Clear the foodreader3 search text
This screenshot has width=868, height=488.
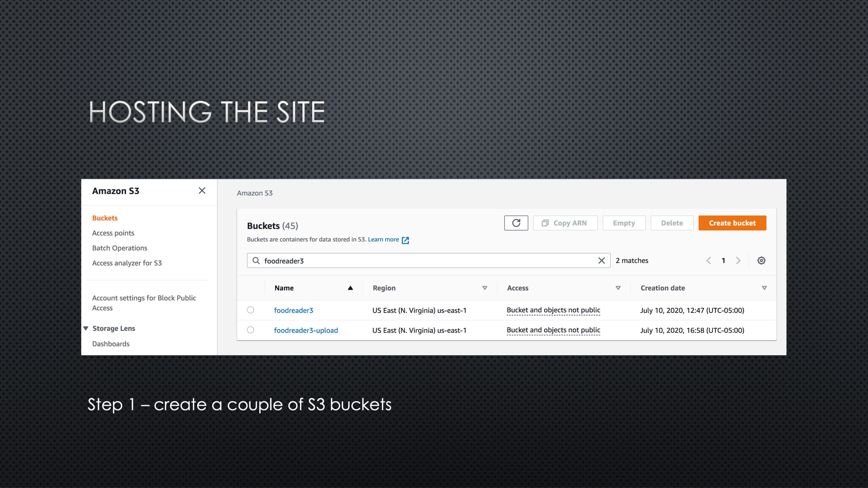(602, 261)
